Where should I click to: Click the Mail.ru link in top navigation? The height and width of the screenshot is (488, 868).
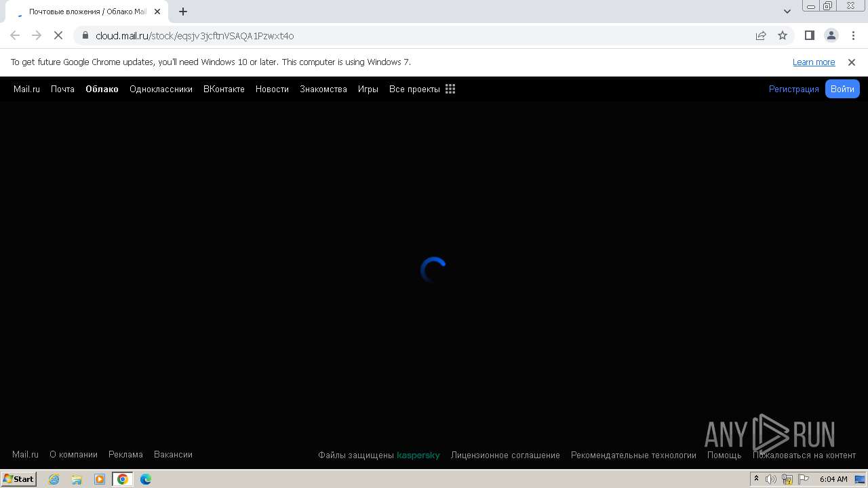tap(26, 89)
